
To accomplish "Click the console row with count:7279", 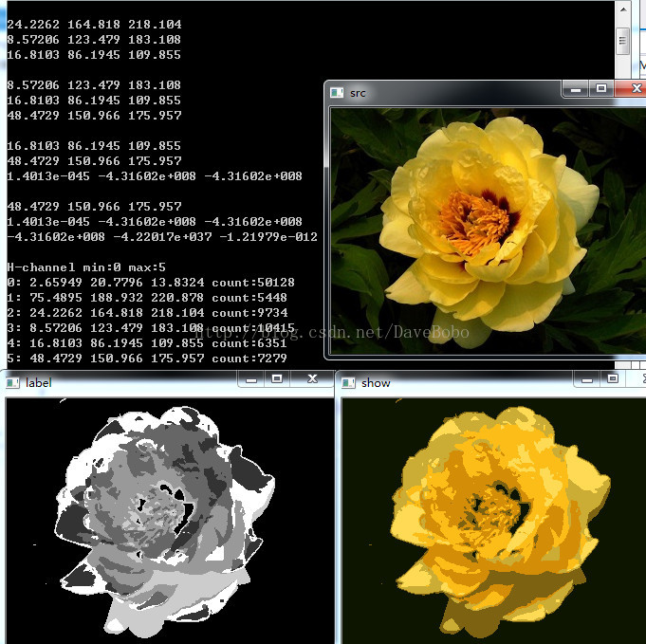I will coord(147,359).
